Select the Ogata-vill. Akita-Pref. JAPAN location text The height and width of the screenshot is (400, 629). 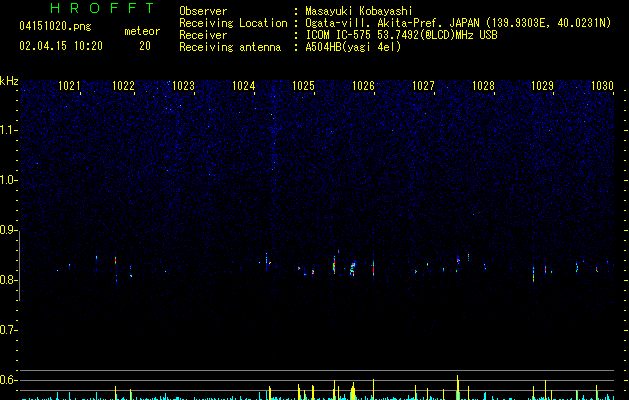(458, 23)
